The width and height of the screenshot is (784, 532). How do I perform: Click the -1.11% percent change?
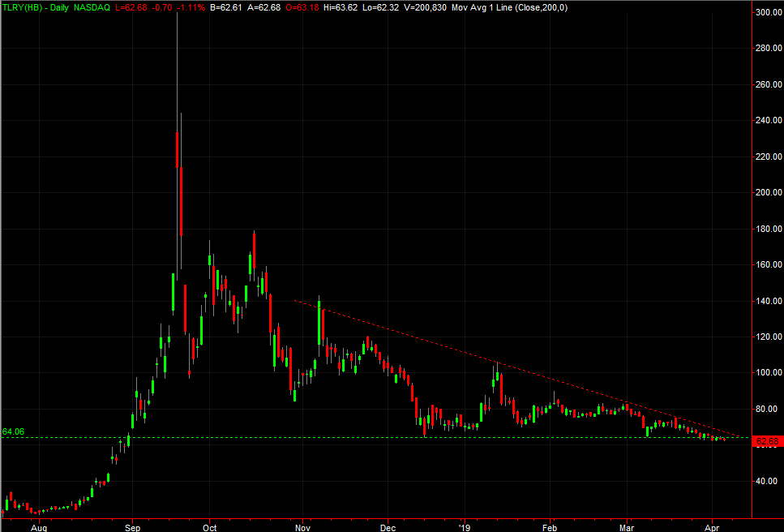(192, 7)
